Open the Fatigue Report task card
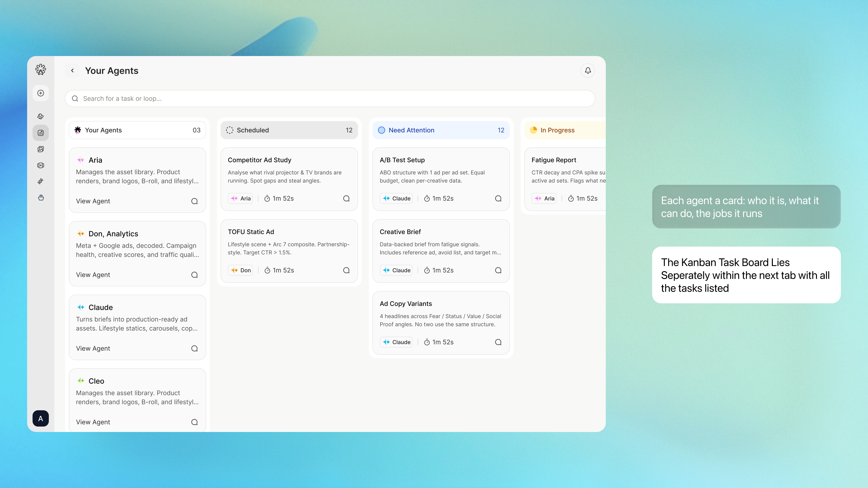The width and height of the screenshot is (868, 488). (565, 179)
